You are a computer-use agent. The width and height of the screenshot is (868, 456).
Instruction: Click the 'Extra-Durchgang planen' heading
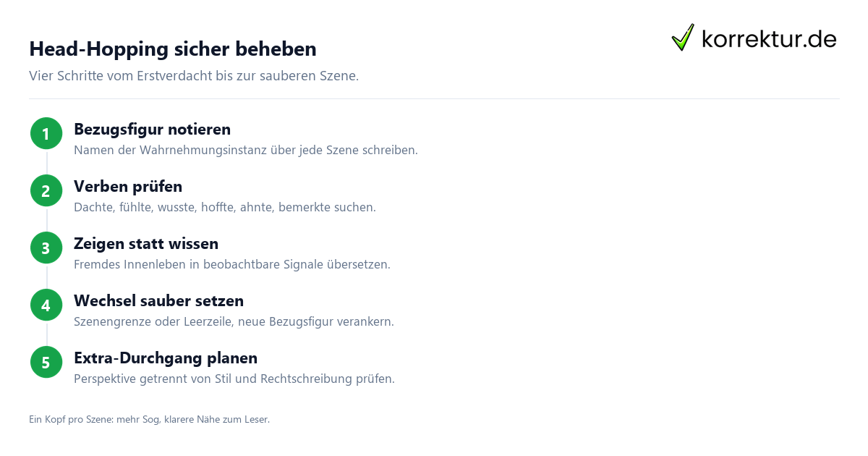tap(166, 358)
